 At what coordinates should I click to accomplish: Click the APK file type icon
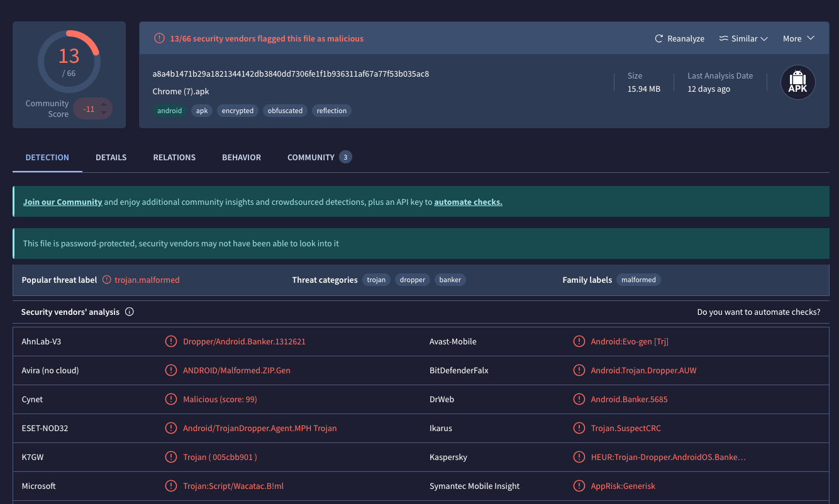pyautogui.click(x=797, y=82)
